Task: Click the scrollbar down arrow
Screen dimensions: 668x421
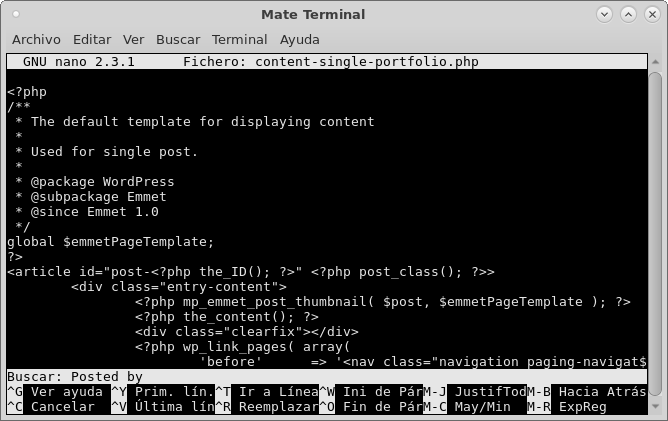Action: click(x=655, y=407)
